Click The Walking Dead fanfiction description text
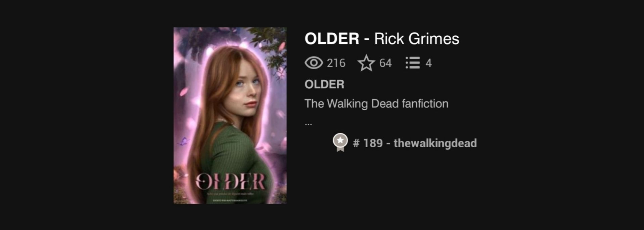Viewport: 644px width, 230px height. click(x=376, y=104)
